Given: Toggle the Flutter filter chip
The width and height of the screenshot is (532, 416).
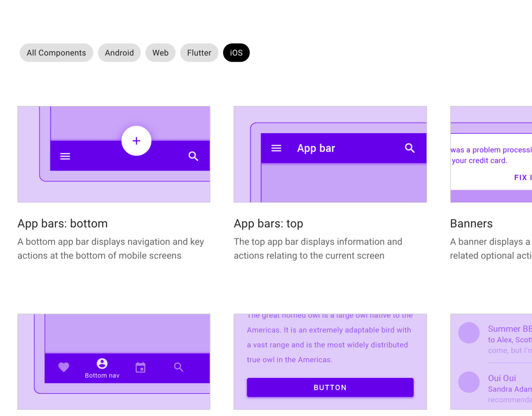Looking at the screenshot, I should click(199, 53).
